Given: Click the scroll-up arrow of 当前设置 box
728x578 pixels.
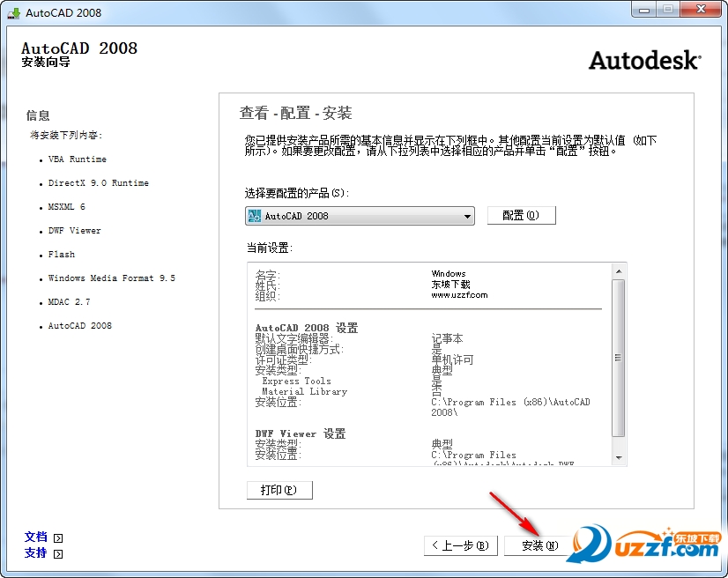Looking at the screenshot, I should pyautogui.click(x=619, y=271).
